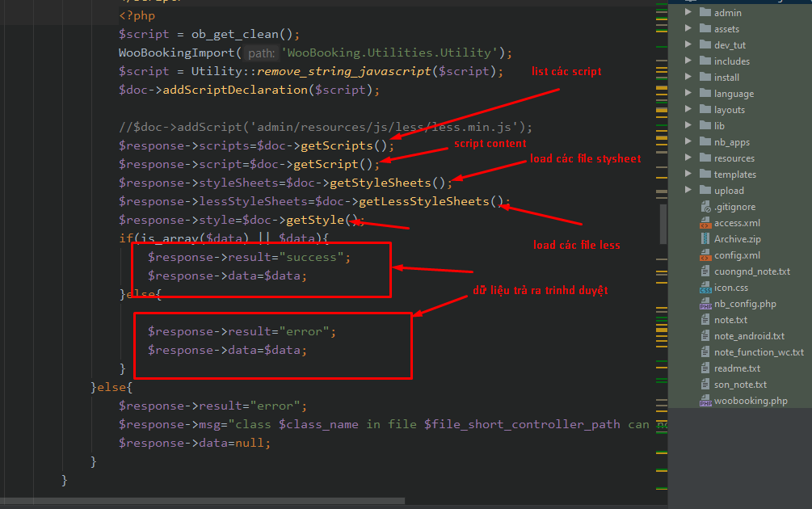The width and height of the screenshot is (812, 509).
Task: Open note_function_wc.txt from project tree
Action: pos(759,352)
